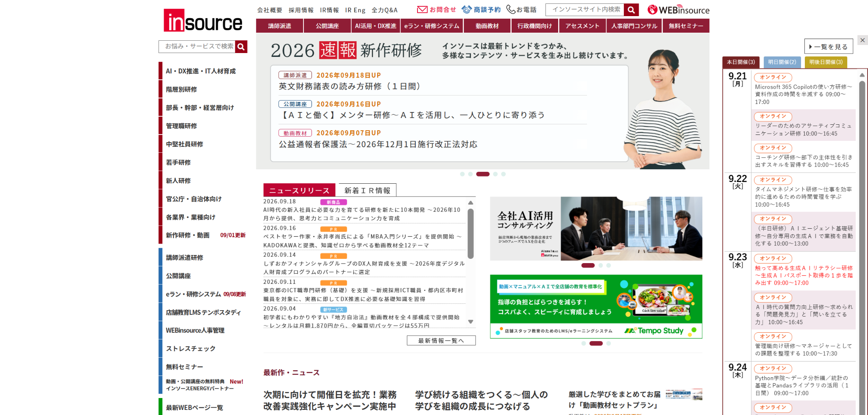Select the first hero carousel dot
Viewport: 868px width, 415px height.
pos(462,174)
